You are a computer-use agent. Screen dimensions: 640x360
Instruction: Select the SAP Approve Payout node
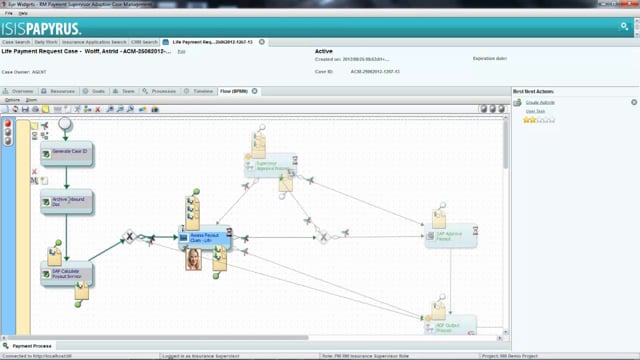451,236
